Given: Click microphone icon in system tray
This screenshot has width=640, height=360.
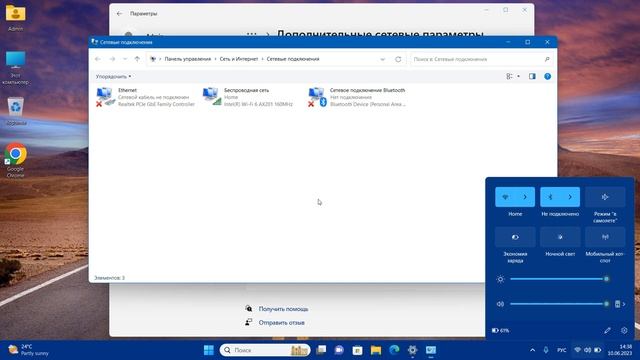Looking at the screenshot, I should [546, 350].
